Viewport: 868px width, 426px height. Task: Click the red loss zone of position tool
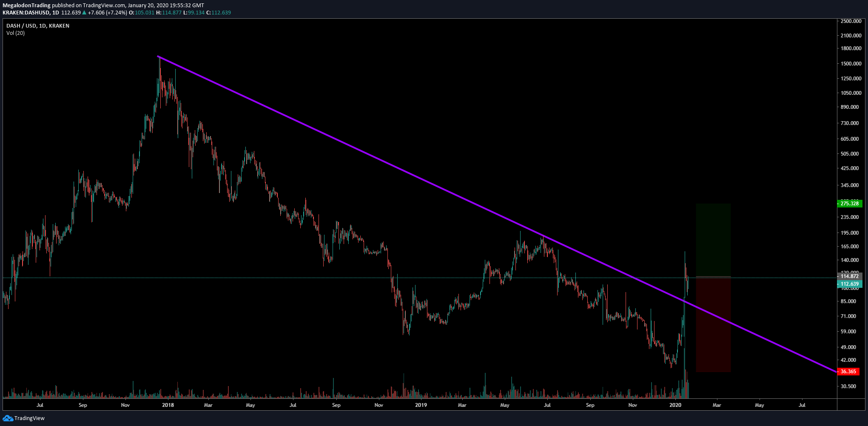pos(713,325)
